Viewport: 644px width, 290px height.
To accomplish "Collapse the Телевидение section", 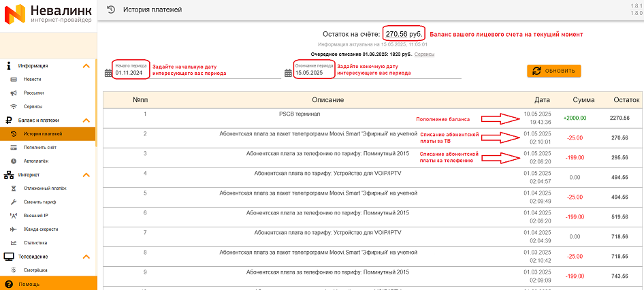I will click(86, 257).
